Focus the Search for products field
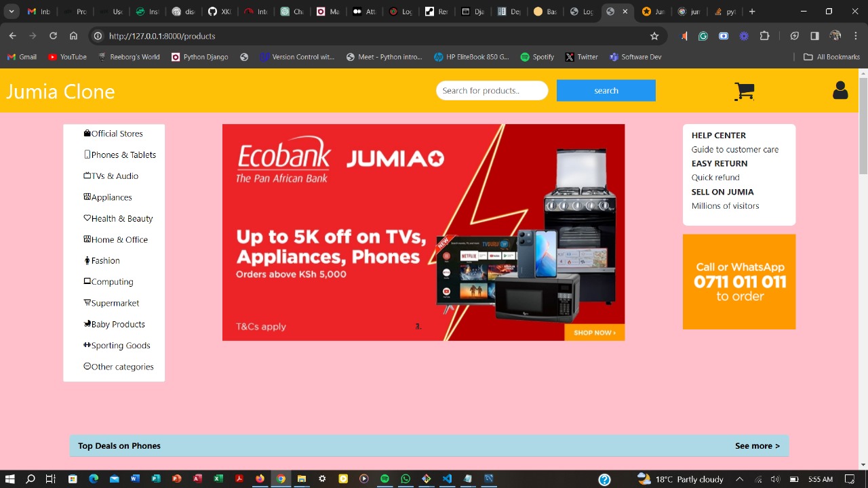 pyautogui.click(x=492, y=90)
